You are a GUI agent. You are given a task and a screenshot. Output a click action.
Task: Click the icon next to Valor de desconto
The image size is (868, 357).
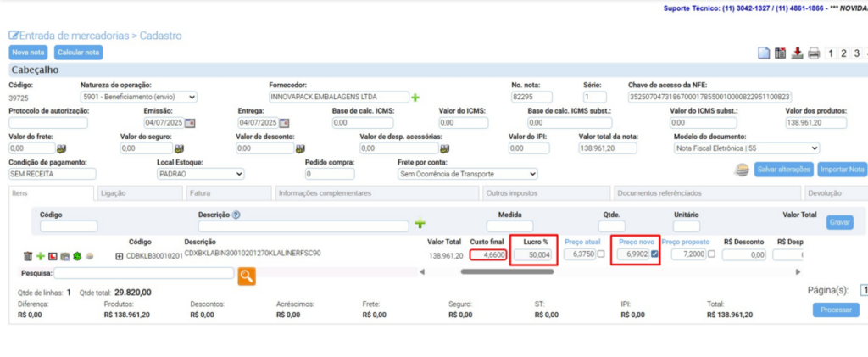(301, 148)
